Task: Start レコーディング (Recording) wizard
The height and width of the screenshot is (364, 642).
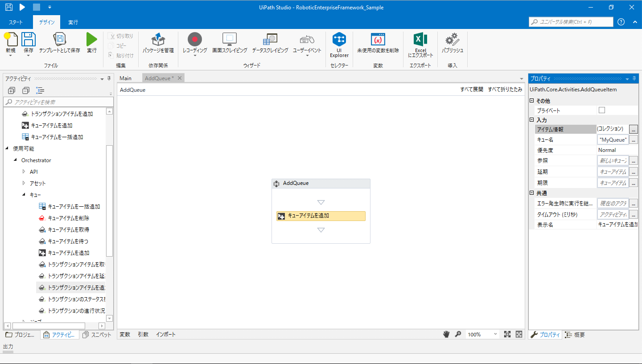Action: coord(195,39)
